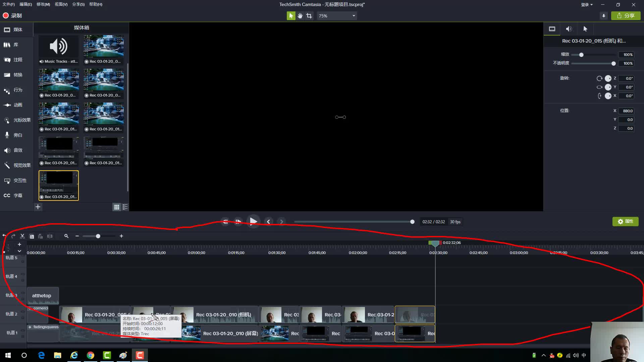Toggle lock of 轨道 1
Screen dimensions: 644x362
click(x=23, y=336)
